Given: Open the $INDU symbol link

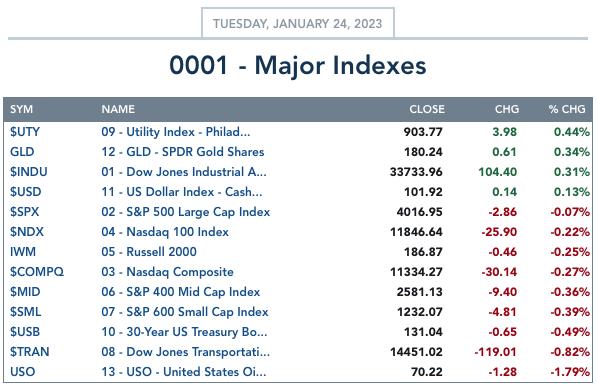Looking at the screenshot, I should pos(29,172).
